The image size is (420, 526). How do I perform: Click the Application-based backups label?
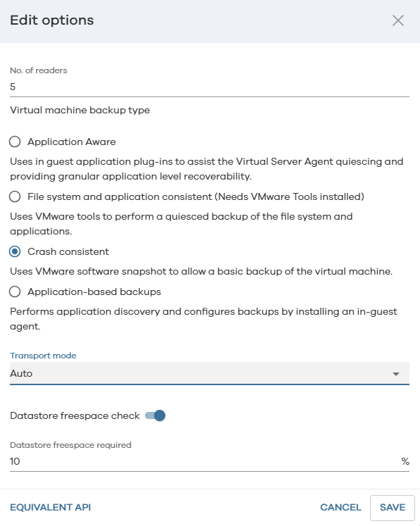click(94, 292)
